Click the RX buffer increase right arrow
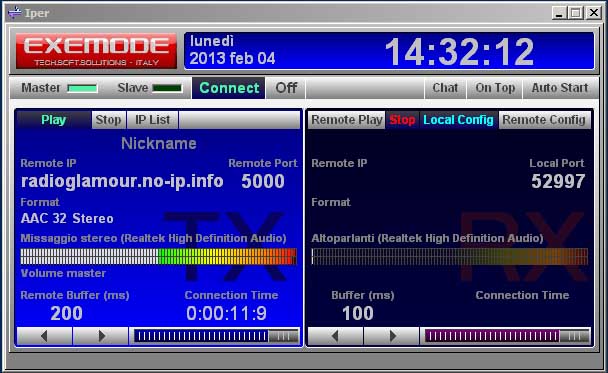Screen dimensions: 608x373 [392, 336]
